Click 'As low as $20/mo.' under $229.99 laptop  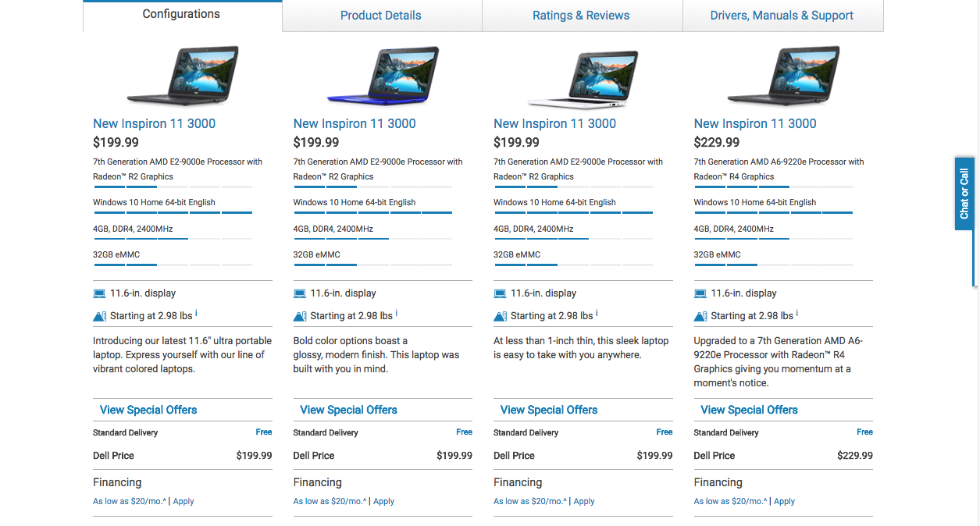(x=730, y=502)
